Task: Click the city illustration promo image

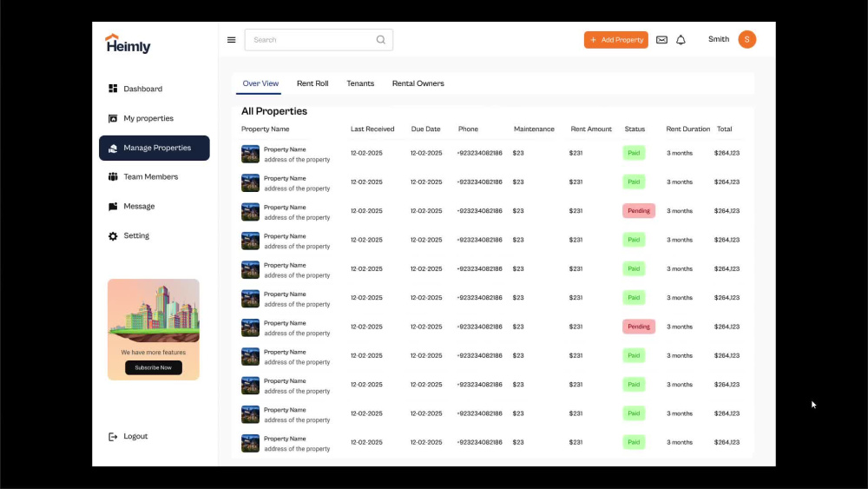Action: 154,310
